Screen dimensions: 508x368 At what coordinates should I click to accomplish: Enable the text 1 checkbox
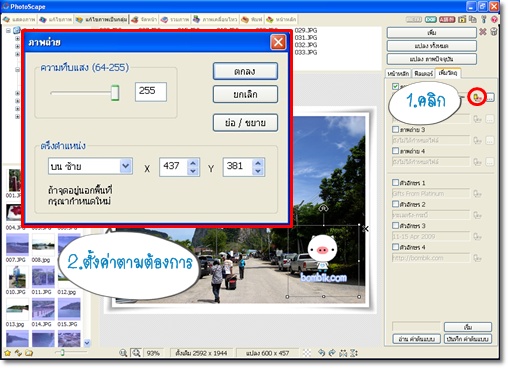[395, 182]
